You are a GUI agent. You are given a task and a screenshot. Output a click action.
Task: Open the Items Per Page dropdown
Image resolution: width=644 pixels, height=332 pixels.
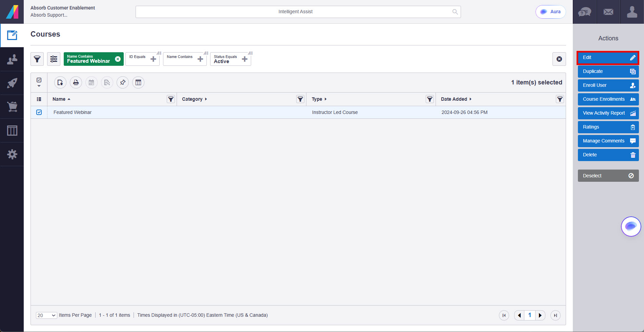(46, 315)
